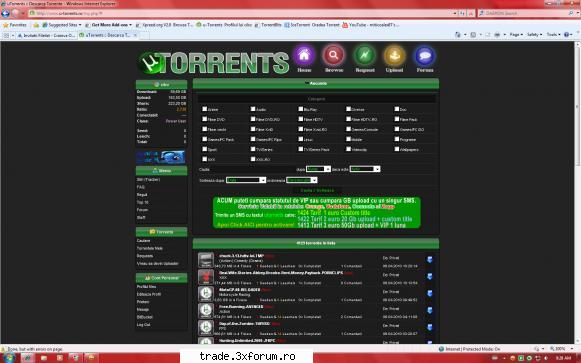Download the Motorcycle Racing torrent arrow icon
This screenshot has height=363, width=581.
pyautogui.click(x=429, y=293)
